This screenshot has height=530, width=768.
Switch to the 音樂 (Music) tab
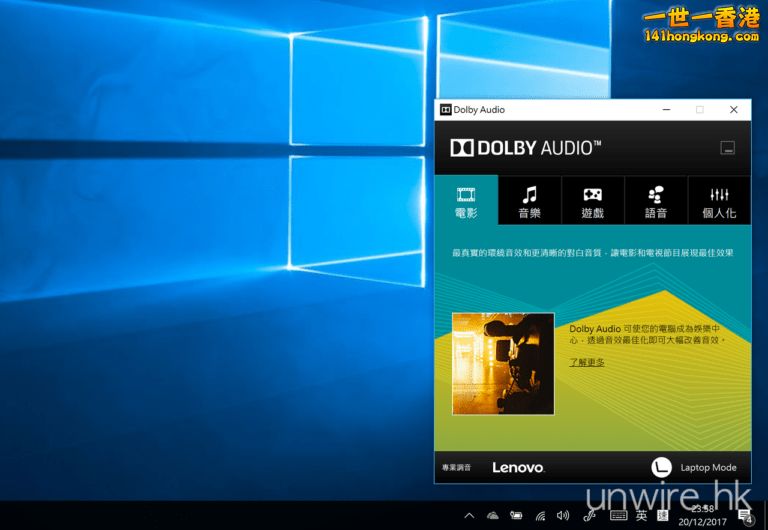(x=529, y=200)
